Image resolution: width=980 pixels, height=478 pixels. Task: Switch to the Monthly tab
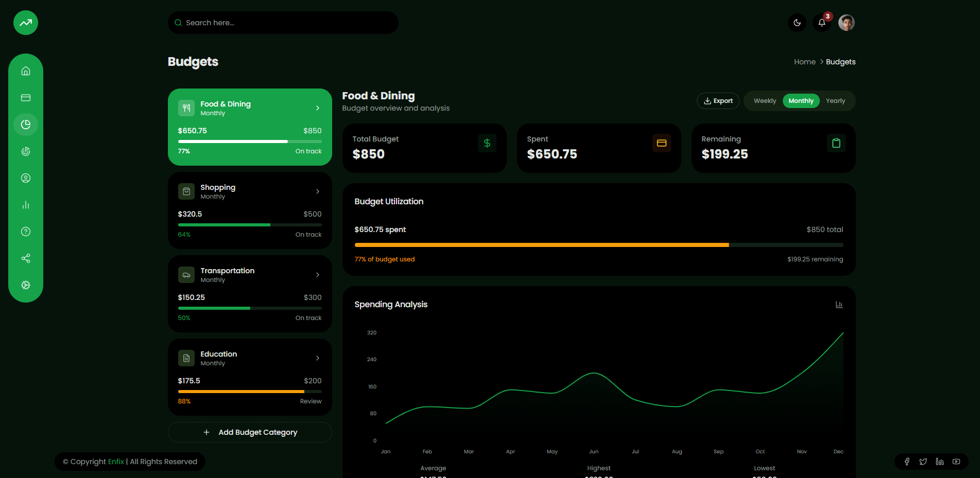pyautogui.click(x=801, y=101)
